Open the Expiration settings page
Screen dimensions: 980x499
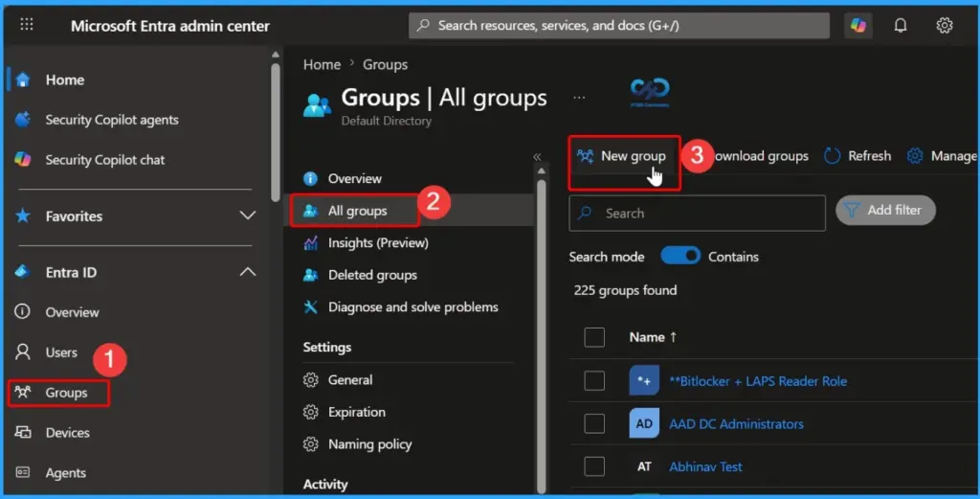[x=357, y=412]
